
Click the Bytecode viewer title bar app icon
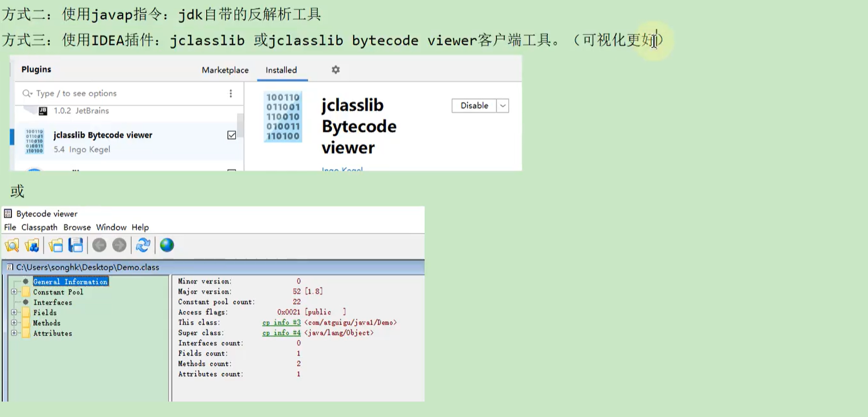[8, 214]
